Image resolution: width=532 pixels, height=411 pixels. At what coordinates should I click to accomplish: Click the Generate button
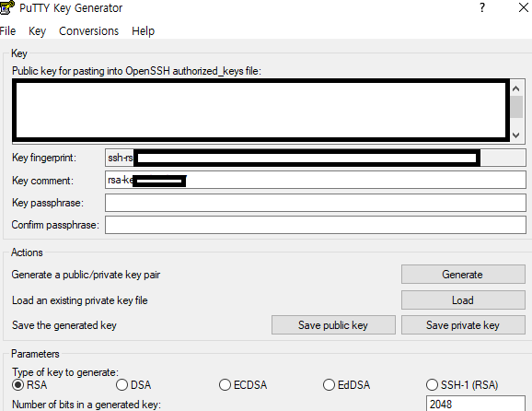tap(463, 275)
